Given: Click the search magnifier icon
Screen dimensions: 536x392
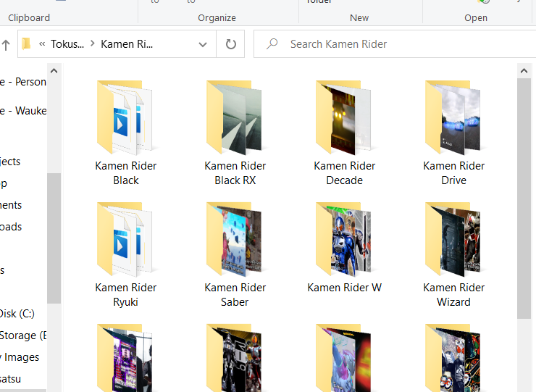Looking at the screenshot, I should [272, 43].
